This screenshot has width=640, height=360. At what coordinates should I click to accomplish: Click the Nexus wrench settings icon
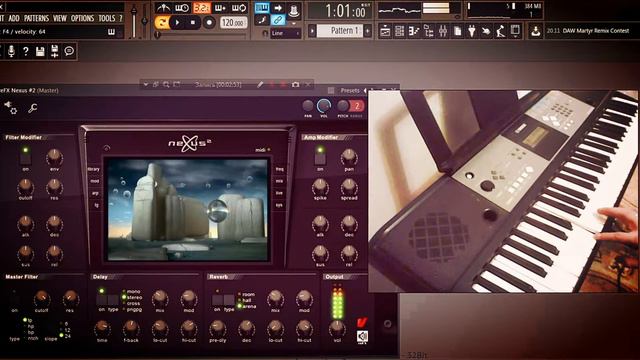coord(33,108)
